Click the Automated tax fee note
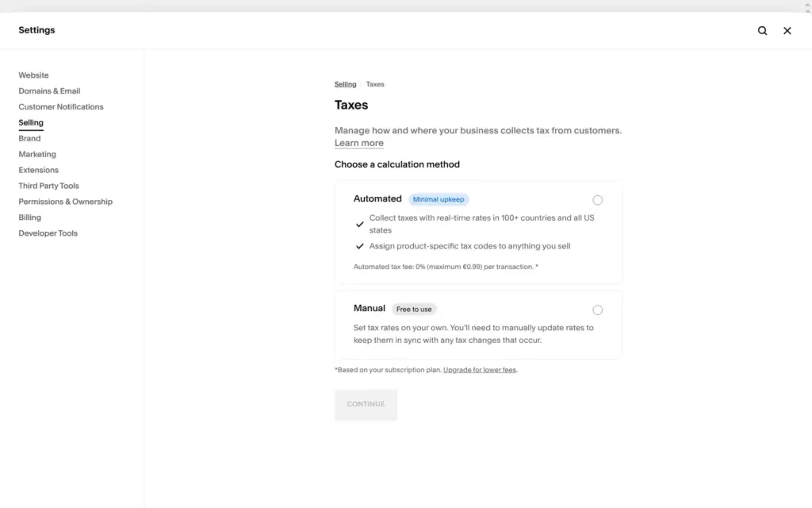812x508 pixels. click(446, 267)
